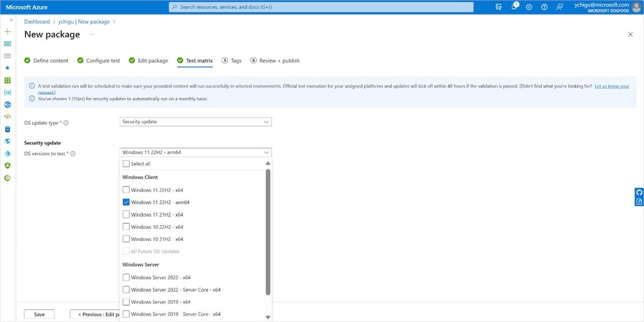The width and height of the screenshot is (644, 322).
Task: Check the Select all checkbox
Action: click(x=126, y=164)
